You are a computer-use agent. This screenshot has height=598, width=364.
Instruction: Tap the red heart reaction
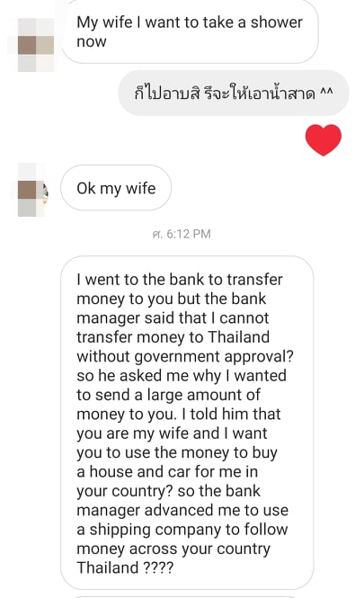click(324, 139)
